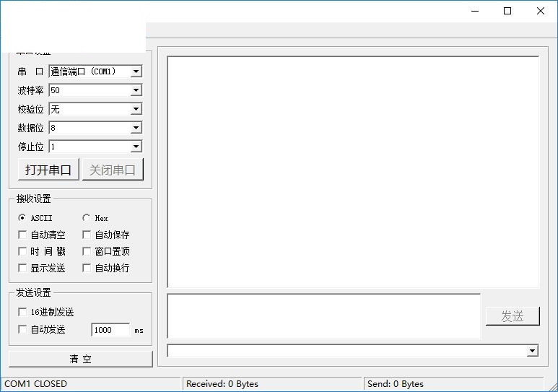Enable the 自动保存 checkbox

click(x=87, y=235)
